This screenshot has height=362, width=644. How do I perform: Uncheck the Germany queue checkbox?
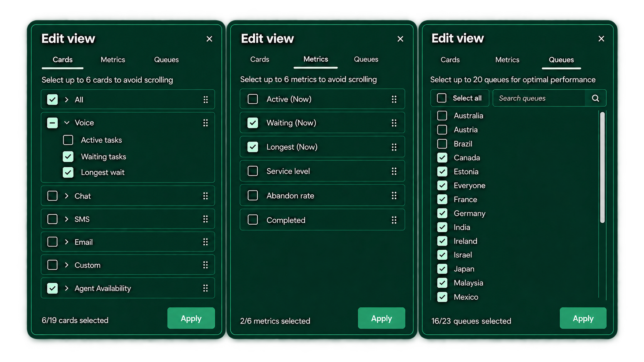pyautogui.click(x=442, y=213)
